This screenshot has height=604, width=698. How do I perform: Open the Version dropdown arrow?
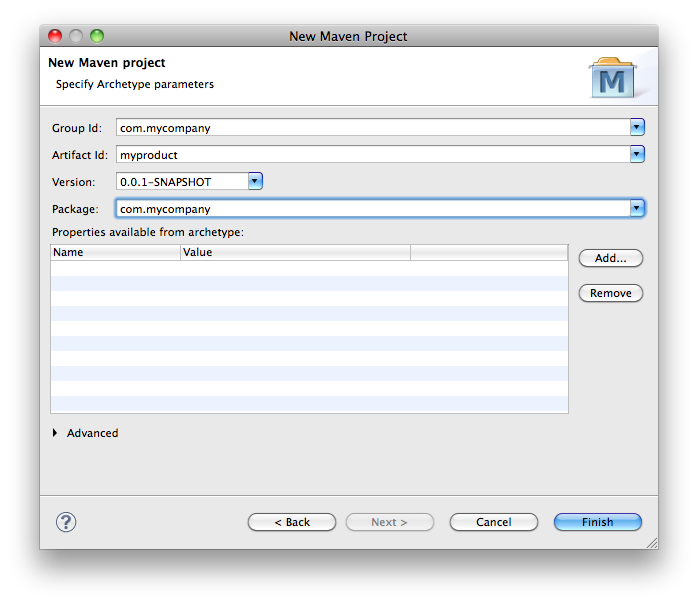pyautogui.click(x=255, y=181)
